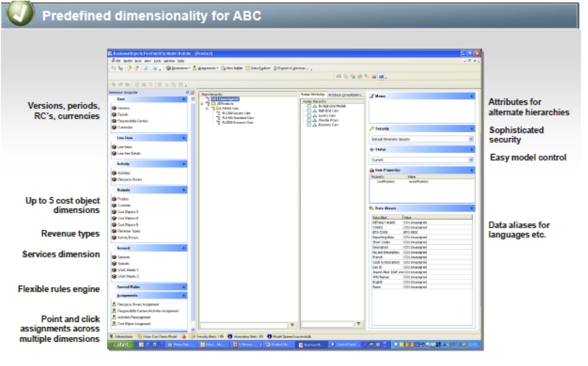
Task: Open the Security dropdown
Action: point(471,139)
